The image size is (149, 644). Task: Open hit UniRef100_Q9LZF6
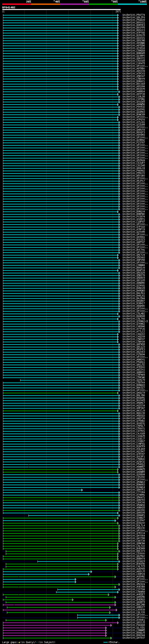134,17
